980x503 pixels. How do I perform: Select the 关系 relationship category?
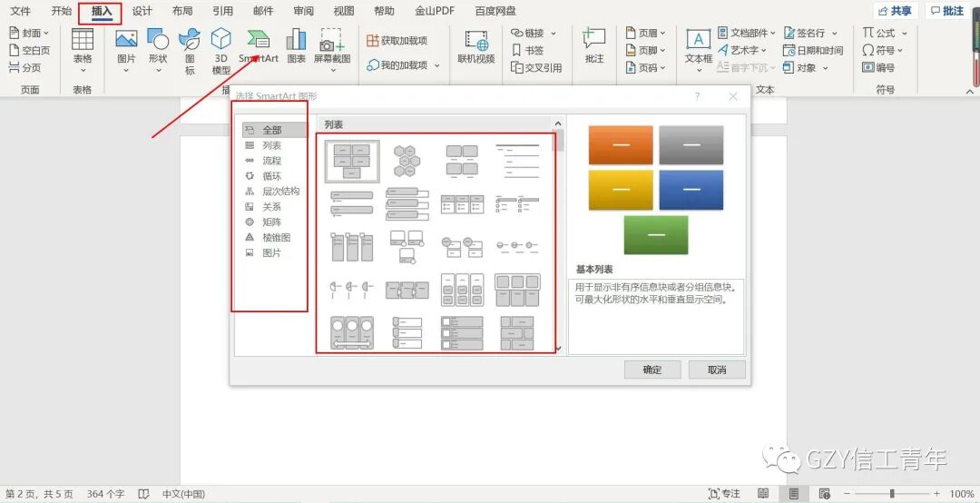274,206
